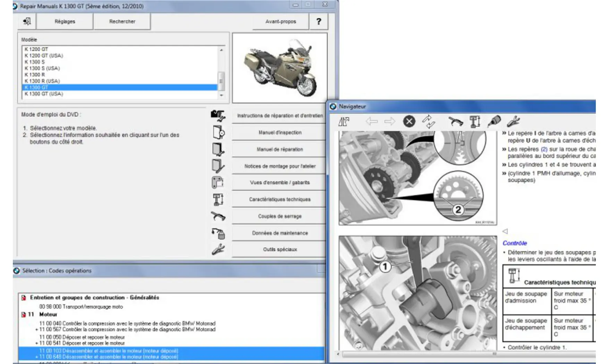Click Navigateur forward arrow
This screenshot has height=364, width=609.
(390, 121)
